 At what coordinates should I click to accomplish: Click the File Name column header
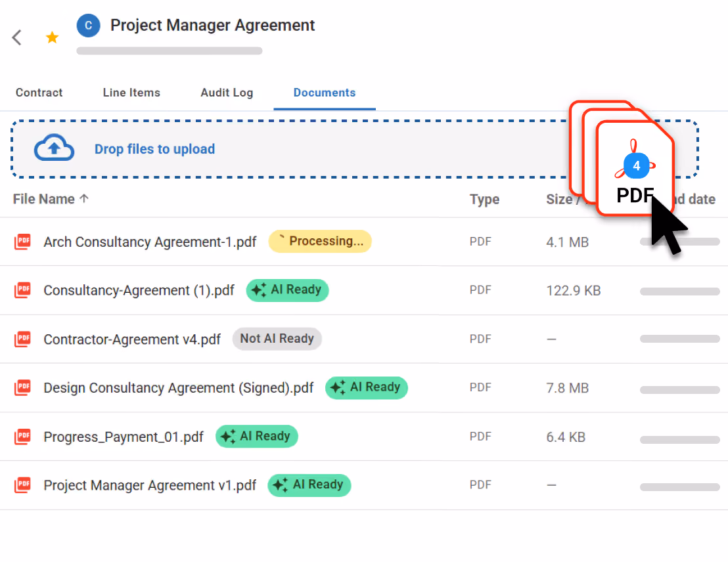43,199
